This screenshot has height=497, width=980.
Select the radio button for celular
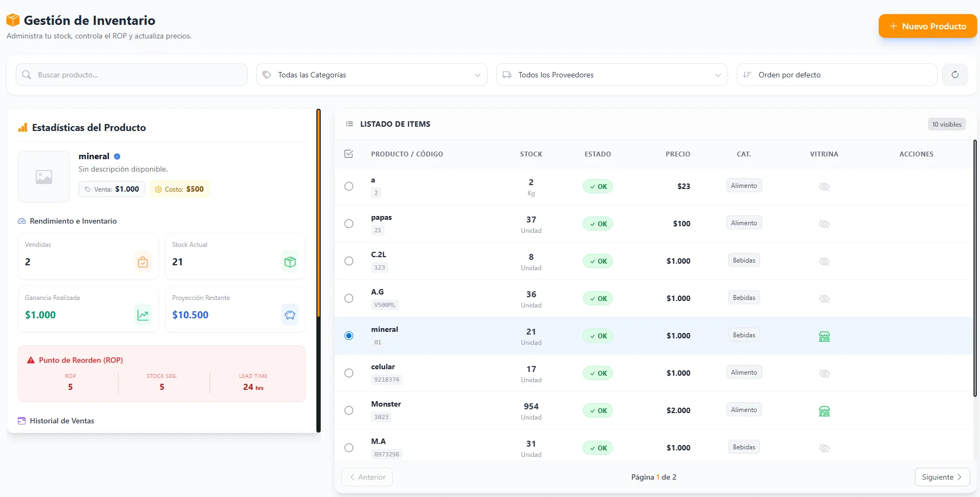[x=349, y=373]
